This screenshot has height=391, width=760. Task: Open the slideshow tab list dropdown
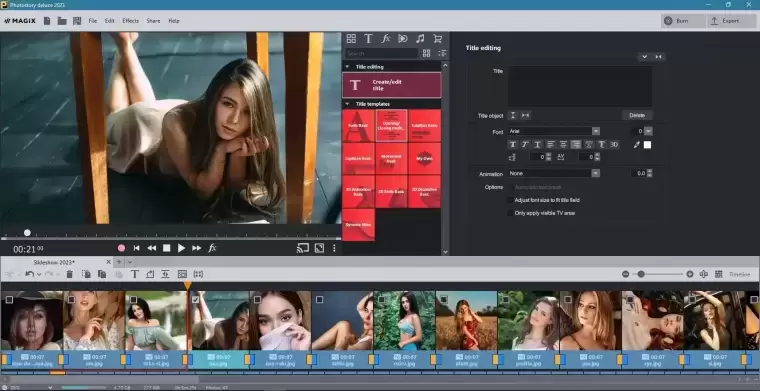click(129, 262)
